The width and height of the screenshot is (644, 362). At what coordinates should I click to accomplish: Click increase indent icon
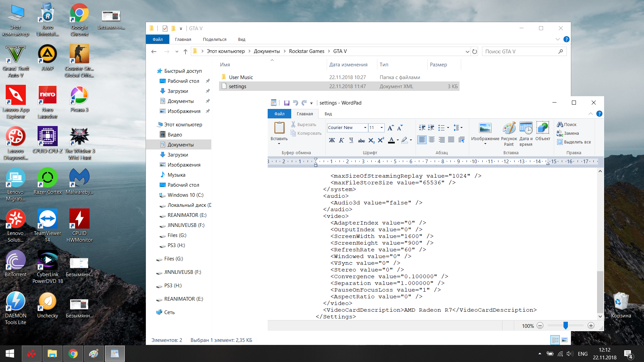click(431, 128)
